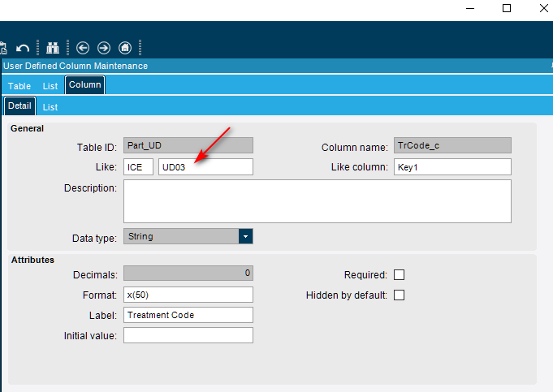Click the Back arrow navigation icon
This screenshot has height=392, width=553.
(83, 48)
